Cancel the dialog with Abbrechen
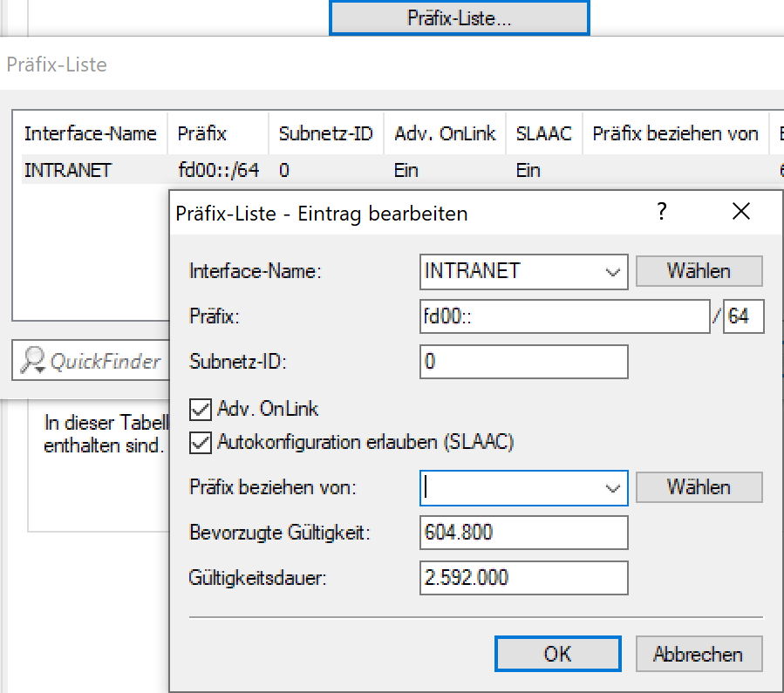 tap(698, 653)
